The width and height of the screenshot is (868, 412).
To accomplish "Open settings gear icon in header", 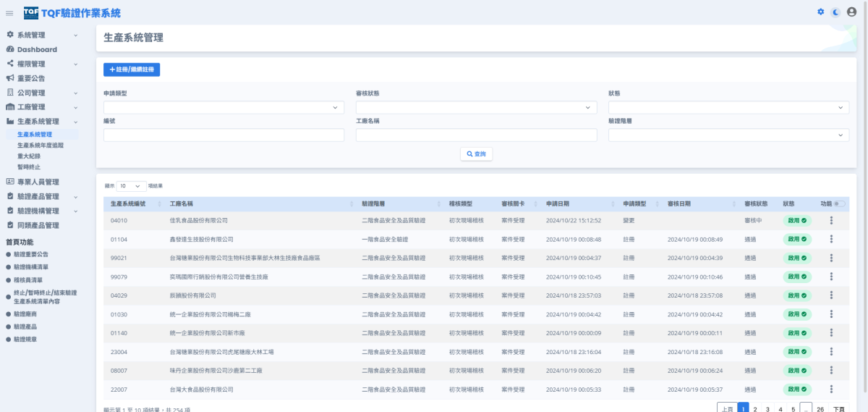I will 820,12.
